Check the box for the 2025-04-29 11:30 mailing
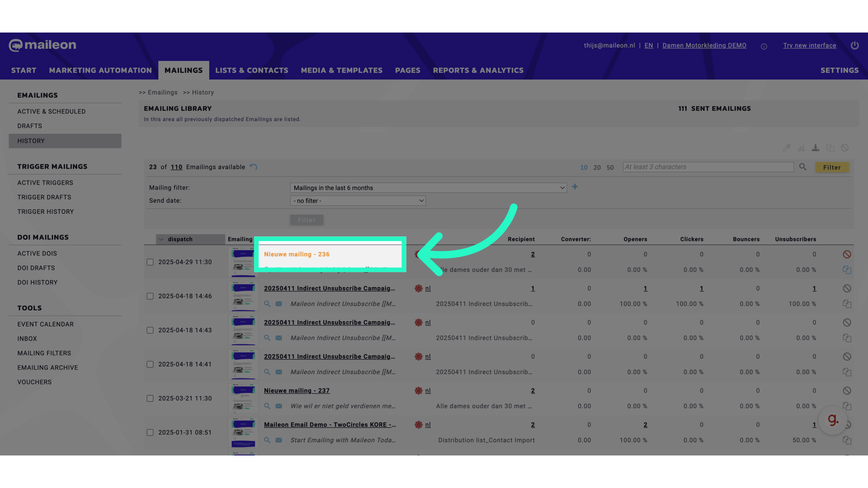Screen dimensions: 868x488 click(150, 262)
